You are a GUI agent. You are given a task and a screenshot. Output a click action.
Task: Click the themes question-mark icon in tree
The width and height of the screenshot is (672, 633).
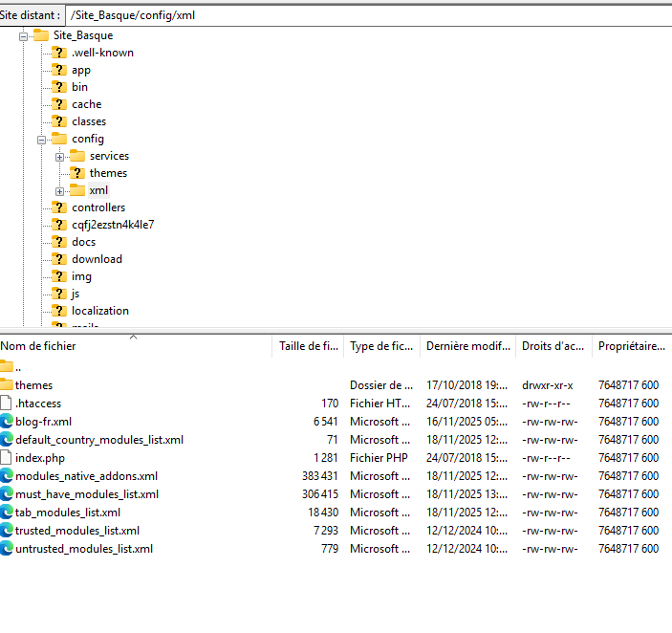(x=77, y=173)
